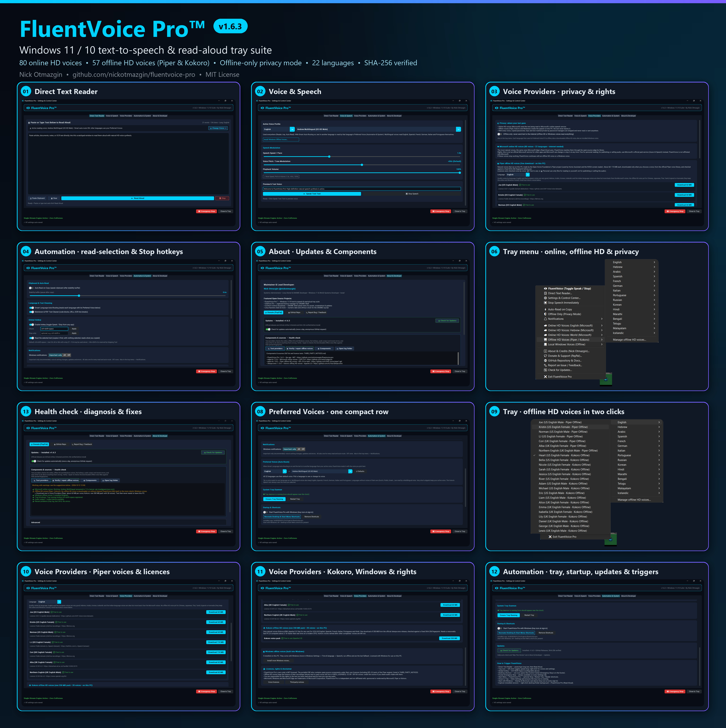In panel 05, click the Donate (PayPal) button

(273, 312)
